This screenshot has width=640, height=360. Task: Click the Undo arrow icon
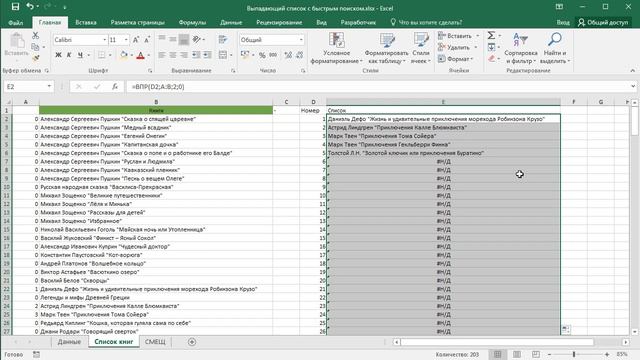point(30,7)
